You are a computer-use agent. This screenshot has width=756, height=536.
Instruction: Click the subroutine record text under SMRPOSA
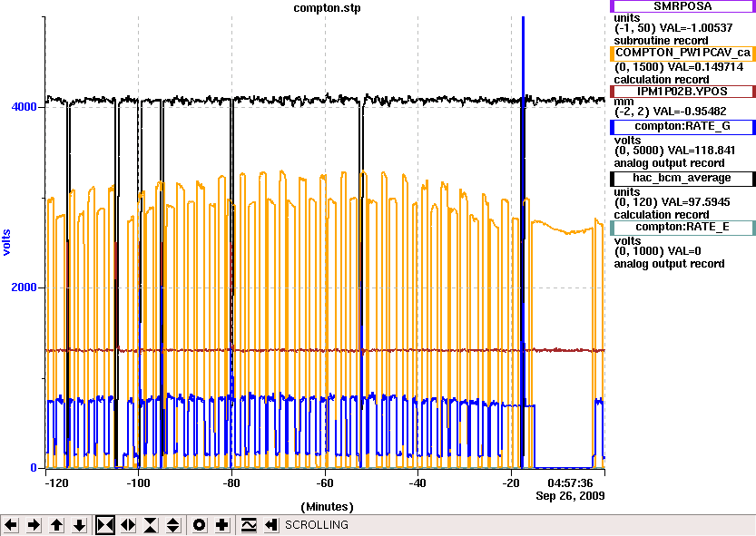point(661,41)
